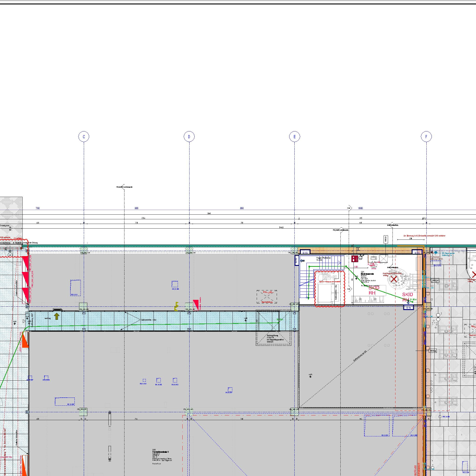This screenshot has height=476, width=476.
Task: Select the small blue dashed square left of axis D
Action: [x=175, y=284]
